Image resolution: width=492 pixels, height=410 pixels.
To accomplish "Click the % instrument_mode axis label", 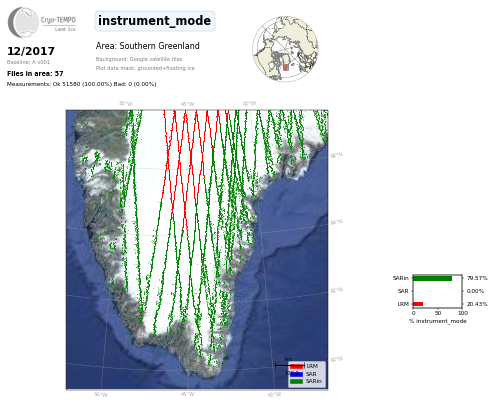I will (x=438, y=321).
